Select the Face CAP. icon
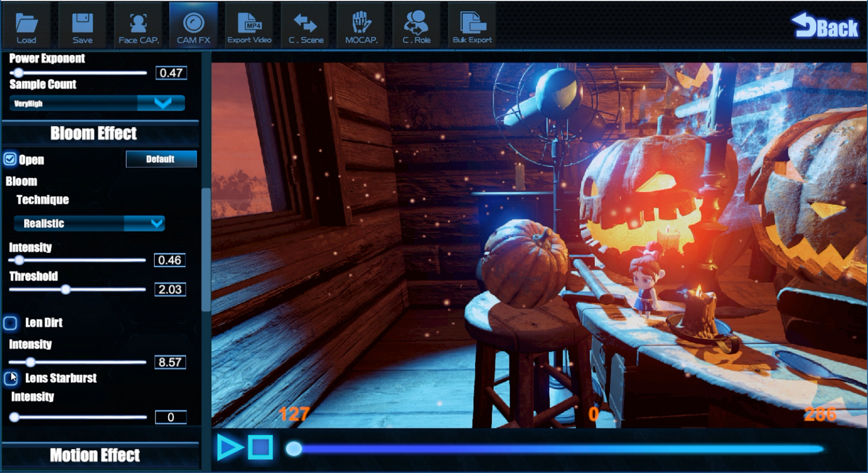The width and height of the screenshot is (868, 473). pyautogui.click(x=138, y=24)
